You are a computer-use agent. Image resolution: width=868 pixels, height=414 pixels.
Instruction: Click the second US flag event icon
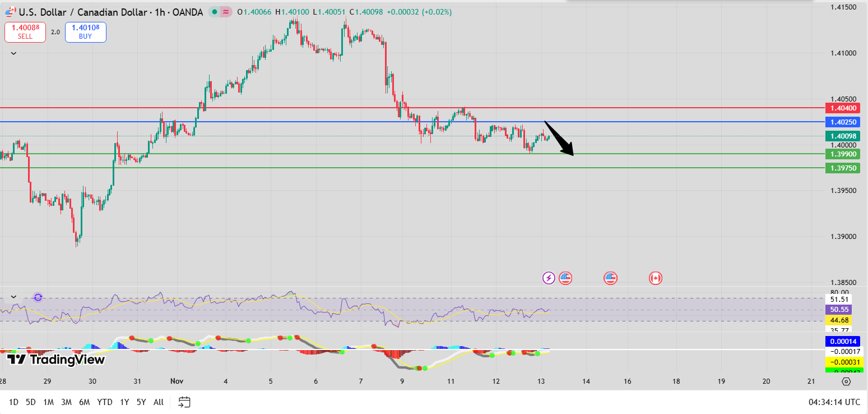(x=610, y=278)
